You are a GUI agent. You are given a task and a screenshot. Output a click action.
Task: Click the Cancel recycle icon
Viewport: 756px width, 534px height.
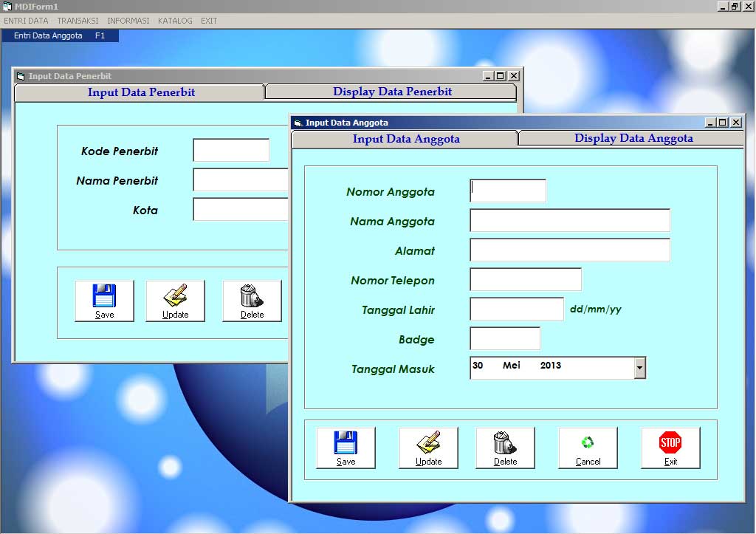tap(588, 447)
